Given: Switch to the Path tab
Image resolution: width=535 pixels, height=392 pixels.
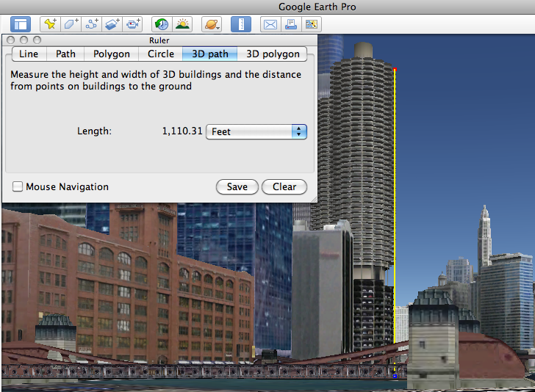Looking at the screenshot, I should [65, 54].
